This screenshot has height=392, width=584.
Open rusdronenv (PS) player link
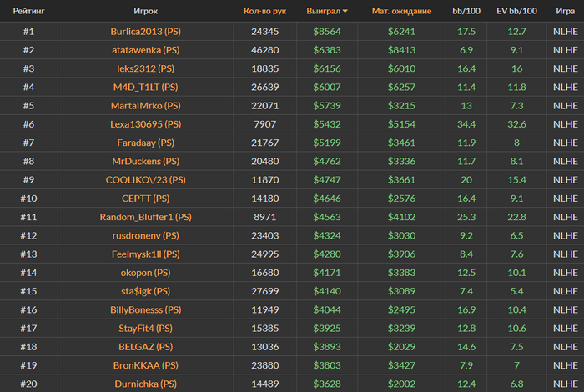[x=146, y=236]
